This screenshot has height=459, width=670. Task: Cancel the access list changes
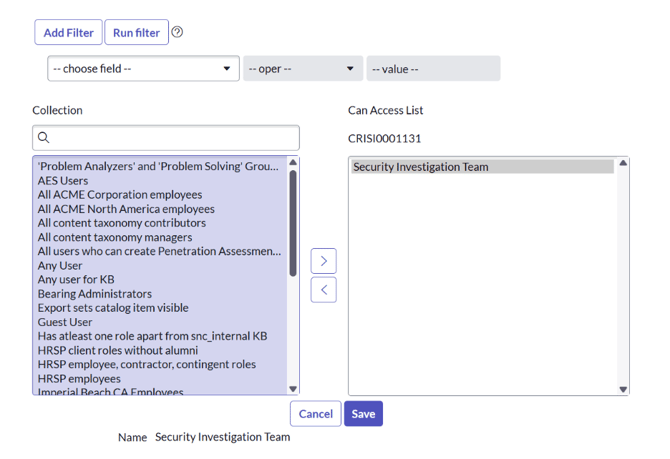(x=315, y=414)
